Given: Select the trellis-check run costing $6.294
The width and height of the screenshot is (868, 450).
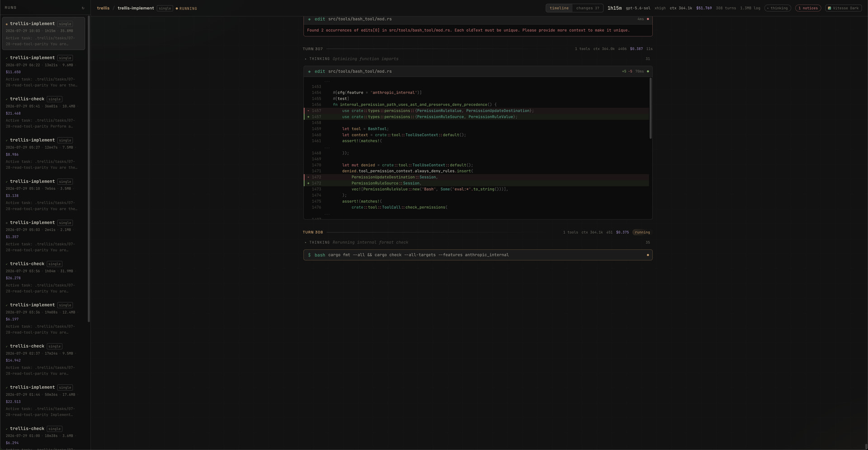Looking at the screenshot, I should click(43, 436).
